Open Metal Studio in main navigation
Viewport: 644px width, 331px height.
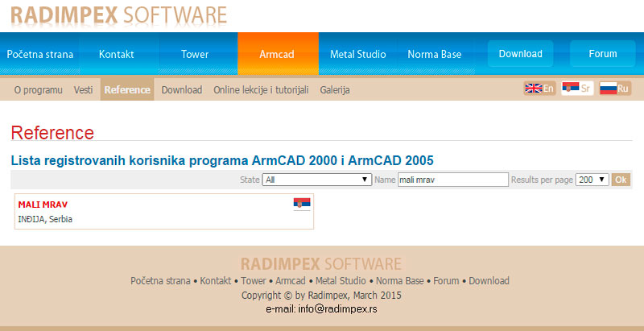pyautogui.click(x=357, y=54)
